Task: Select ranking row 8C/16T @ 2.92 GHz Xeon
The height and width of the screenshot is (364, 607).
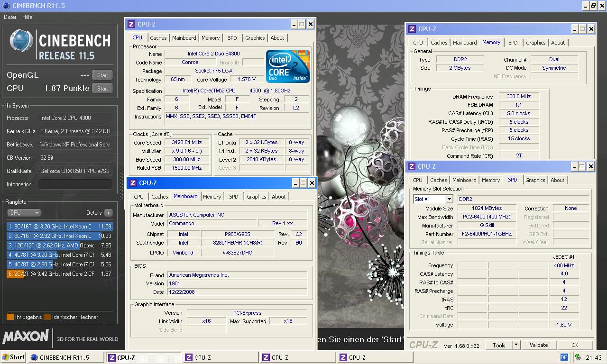Action: [60, 236]
